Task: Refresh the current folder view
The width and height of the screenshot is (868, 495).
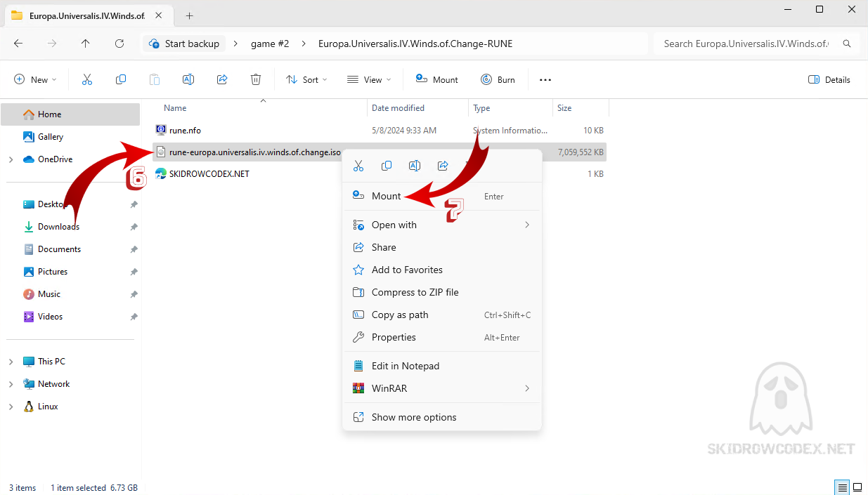Action: [119, 44]
